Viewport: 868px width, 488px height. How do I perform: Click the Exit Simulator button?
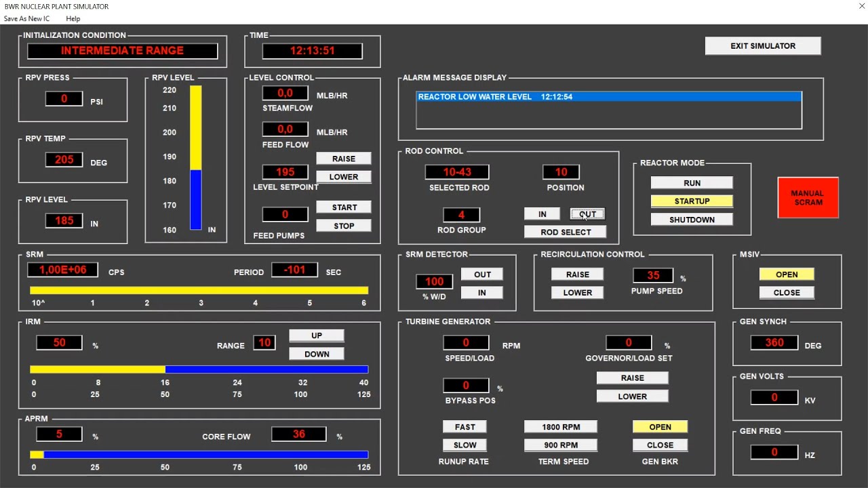pos(763,46)
